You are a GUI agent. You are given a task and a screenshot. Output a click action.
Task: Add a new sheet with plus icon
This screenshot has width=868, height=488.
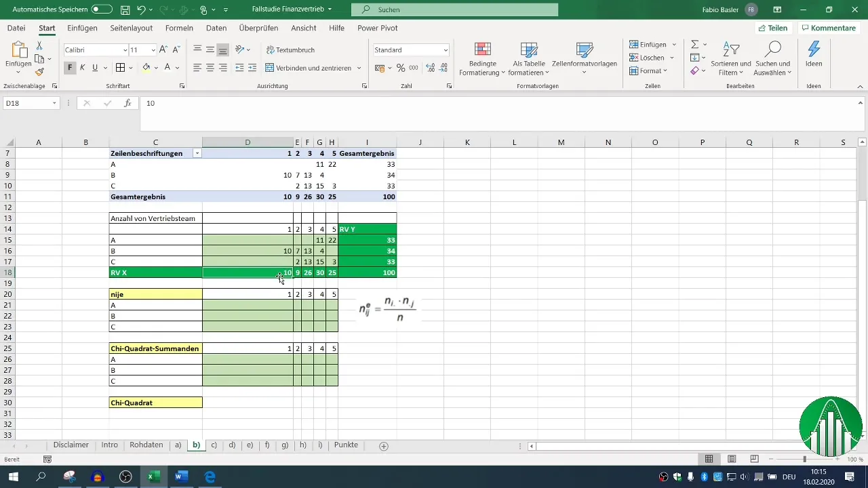pyautogui.click(x=384, y=446)
